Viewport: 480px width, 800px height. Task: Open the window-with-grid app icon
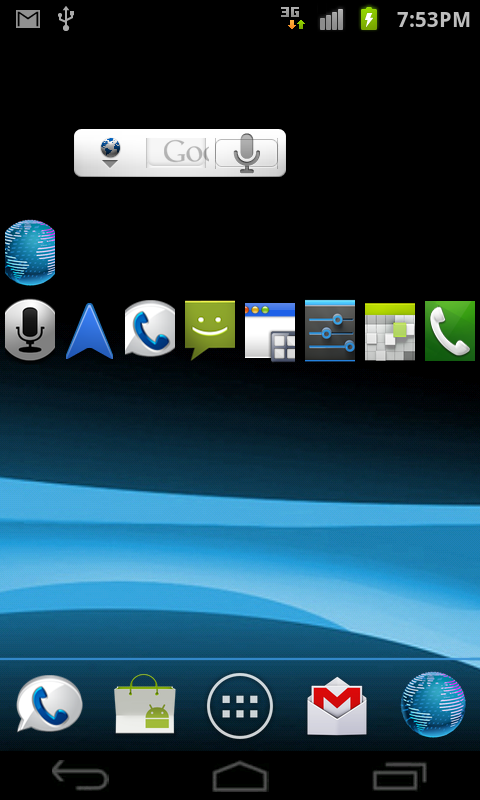pos(270,332)
